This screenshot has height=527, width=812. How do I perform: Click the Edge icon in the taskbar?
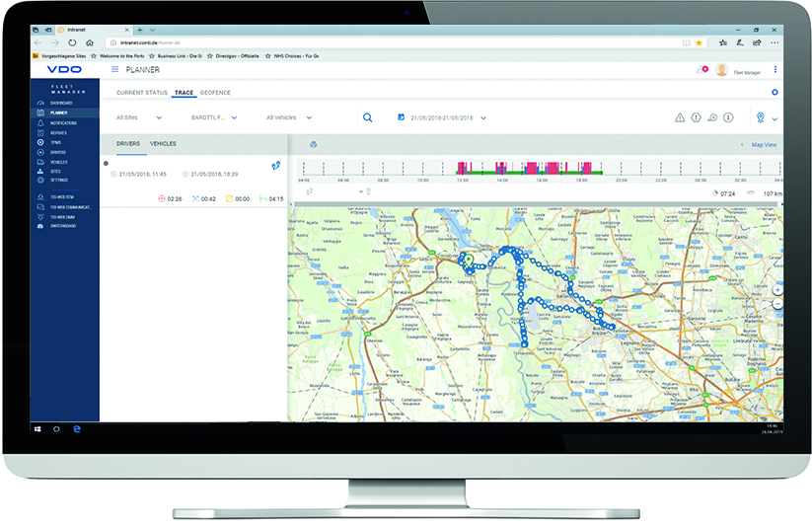(77, 429)
